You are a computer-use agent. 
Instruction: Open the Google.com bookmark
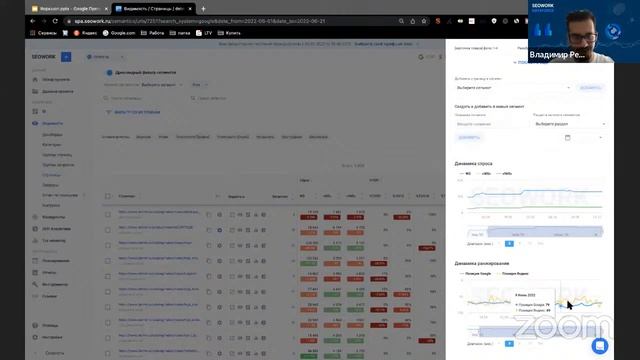tap(119, 33)
